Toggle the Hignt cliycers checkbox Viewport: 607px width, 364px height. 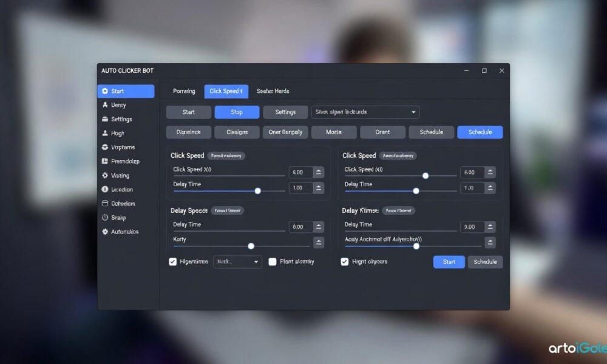(x=345, y=261)
